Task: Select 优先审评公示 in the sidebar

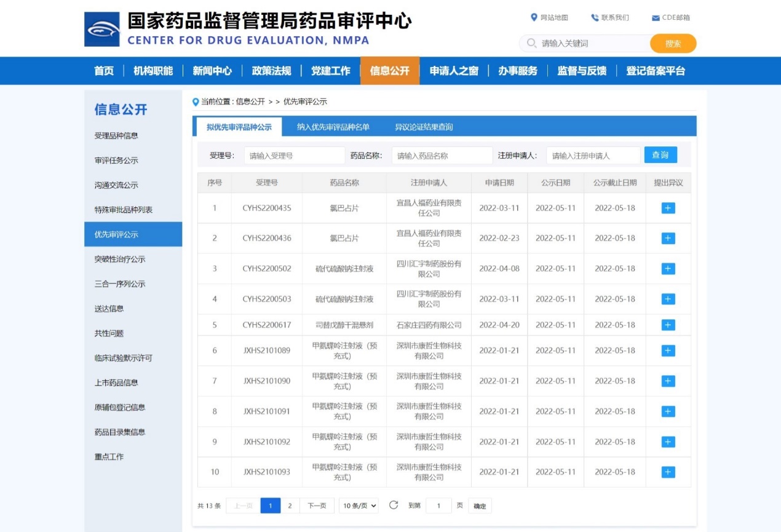Action: pyautogui.click(x=133, y=234)
